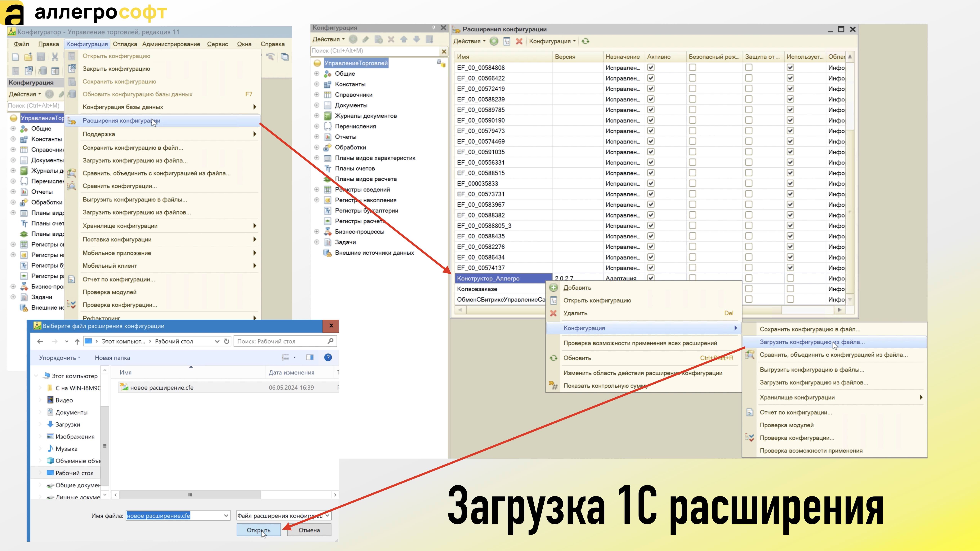This screenshot has width=980, height=551.
Task: Click the cascaded windows icon in Конфигуратор toolbar
Action: tap(285, 57)
